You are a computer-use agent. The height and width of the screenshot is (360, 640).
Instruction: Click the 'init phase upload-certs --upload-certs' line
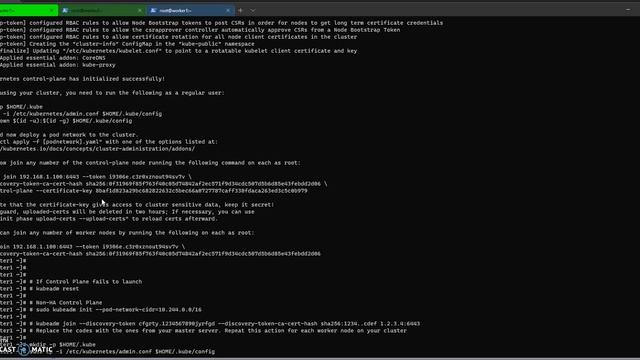109,219
